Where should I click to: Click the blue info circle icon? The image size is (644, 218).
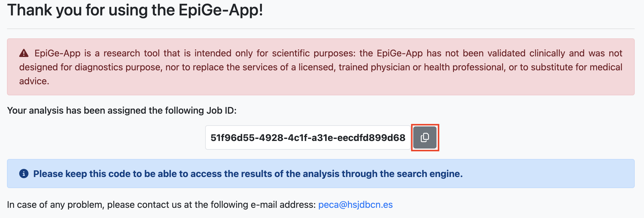[x=24, y=174]
